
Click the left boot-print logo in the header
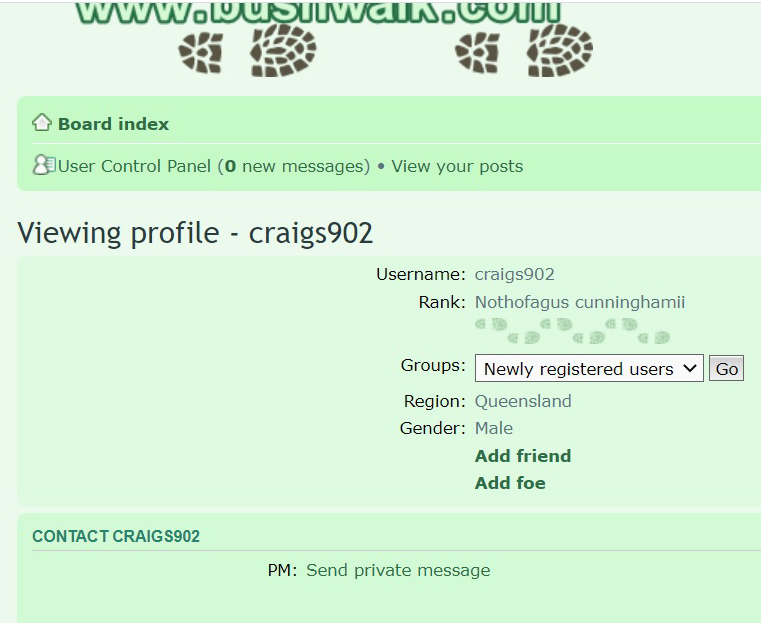point(247,50)
